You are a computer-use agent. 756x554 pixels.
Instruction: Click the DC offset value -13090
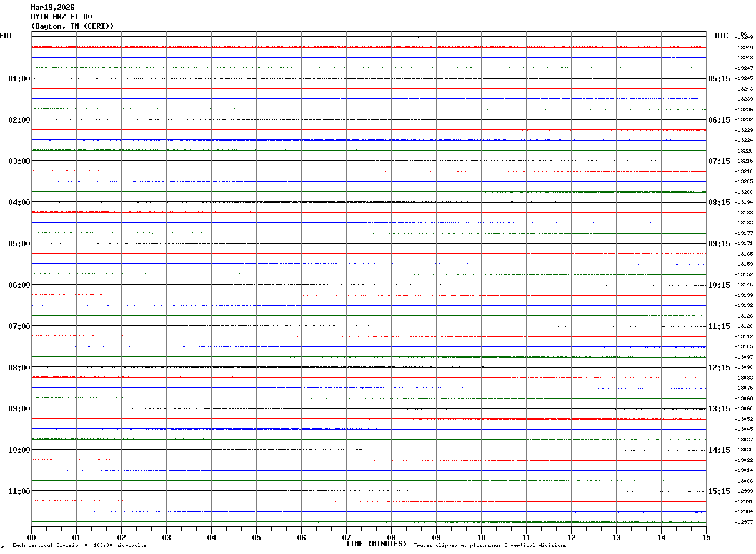744,367
